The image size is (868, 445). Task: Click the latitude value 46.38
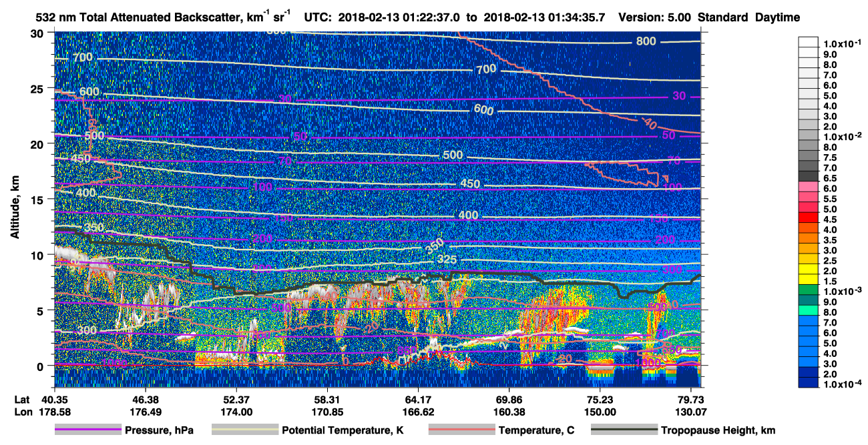click(x=144, y=400)
